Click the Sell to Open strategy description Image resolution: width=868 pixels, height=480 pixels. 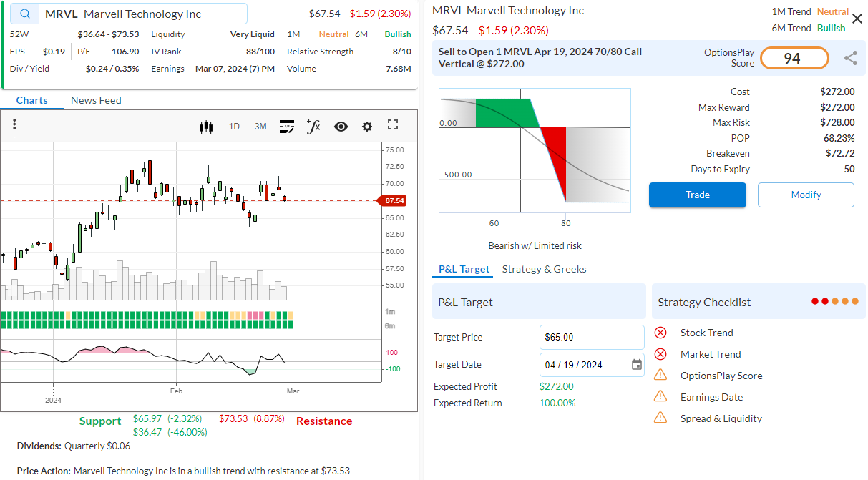point(540,58)
